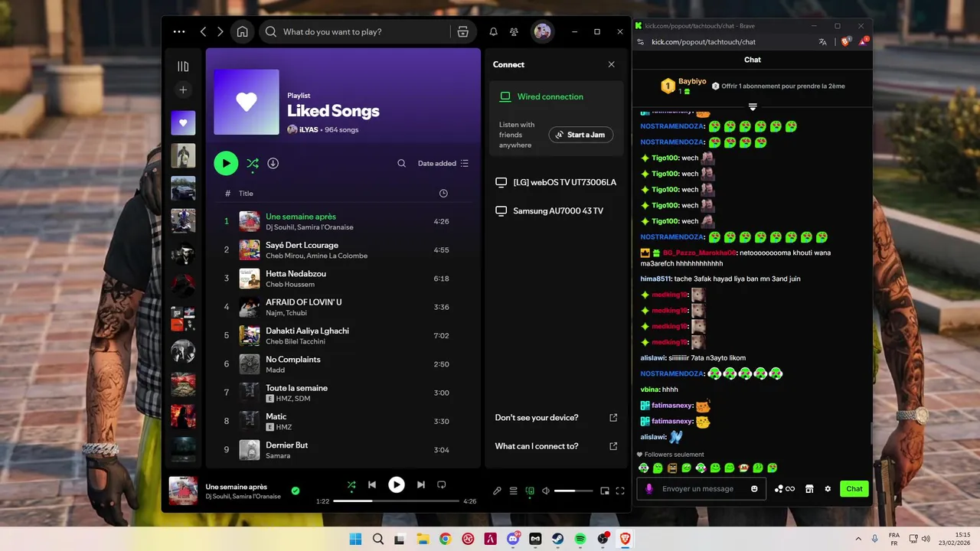Open Kick chat settings gear
Screen dimensions: 980x551
coord(828,489)
